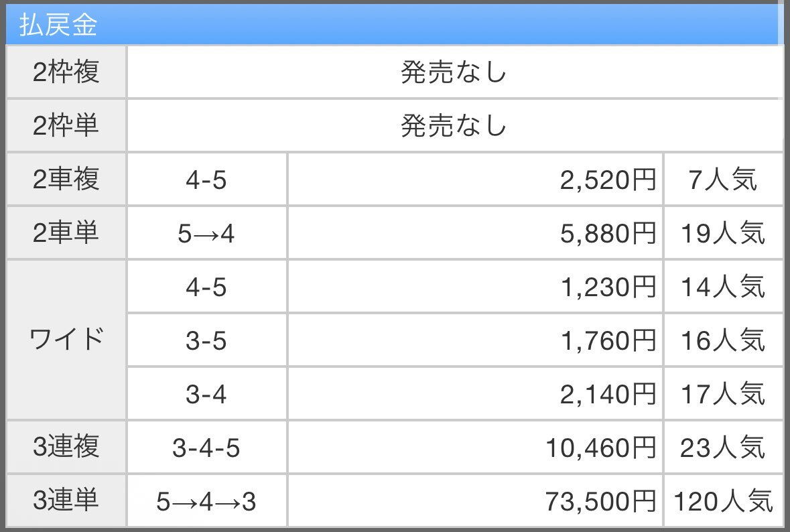The image size is (790, 532).
Task: Click the 7人気 popularity cell
Action: pyautogui.click(x=724, y=180)
